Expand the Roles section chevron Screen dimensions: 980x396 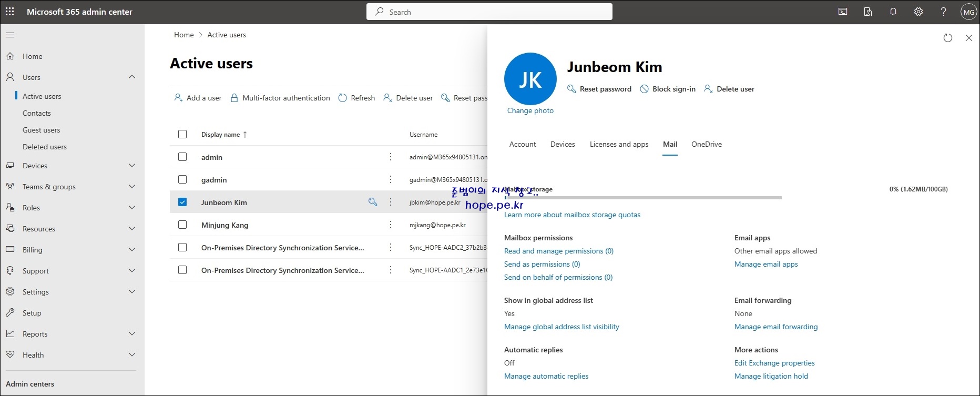click(x=132, y=208)
